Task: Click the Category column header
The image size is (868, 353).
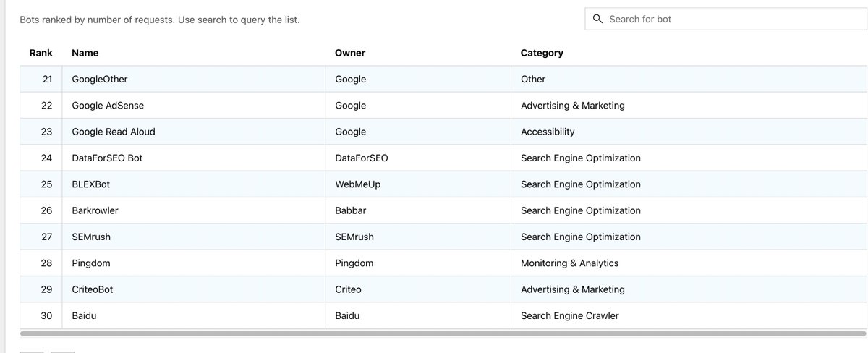Action: click(542, 53)
